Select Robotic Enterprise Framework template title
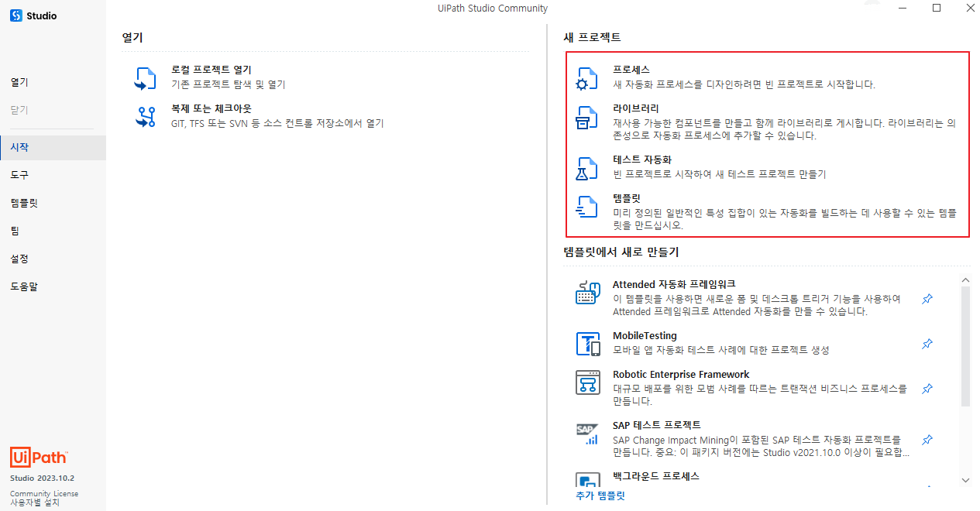 [x=681, y=375]
